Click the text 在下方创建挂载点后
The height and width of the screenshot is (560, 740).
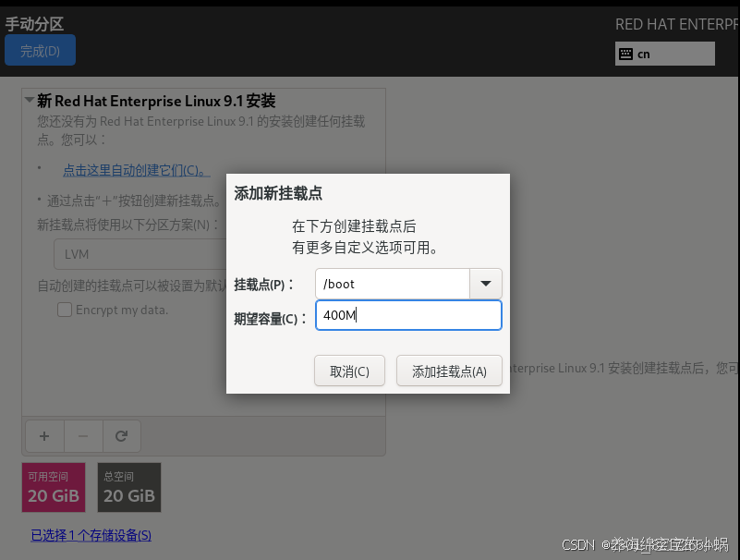pos(354,226)
